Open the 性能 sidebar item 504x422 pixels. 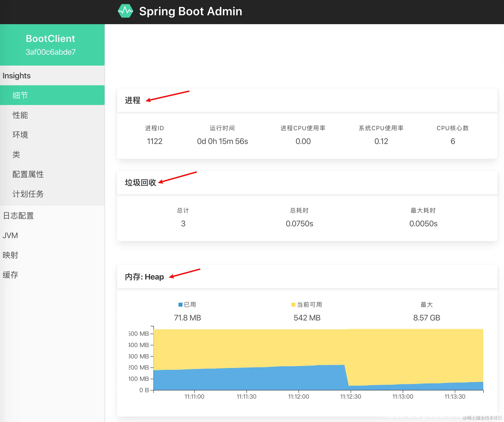pyautogui.click(x=52, y=115)
